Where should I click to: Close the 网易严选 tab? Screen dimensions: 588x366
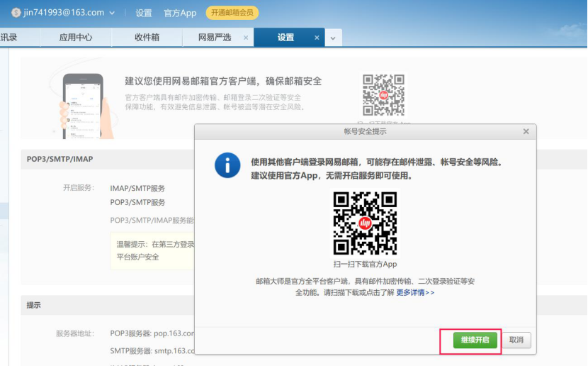point(246,38)
